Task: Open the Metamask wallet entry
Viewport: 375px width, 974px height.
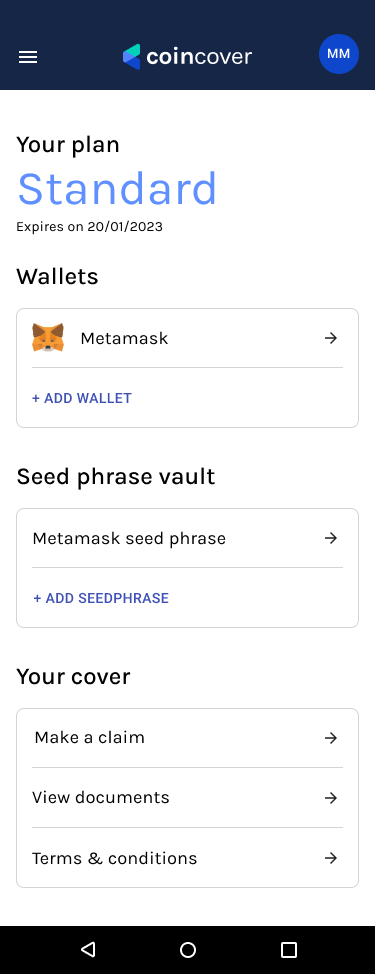Action: click(x=188, y=338)
